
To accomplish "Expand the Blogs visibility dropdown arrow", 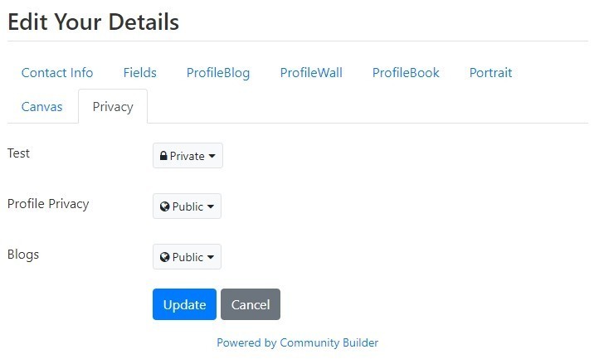I will tap(211, 257).
